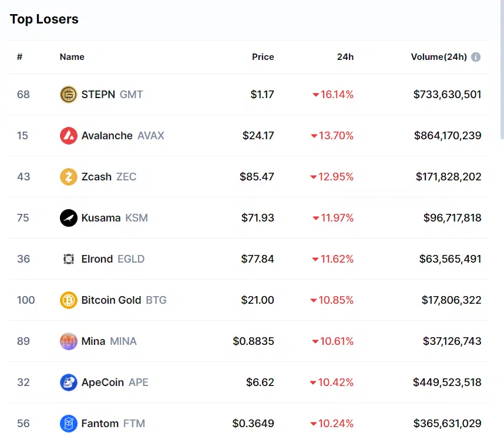Click the Avalanche red logo icon
The image size is (504, 433).
[69, 136]
